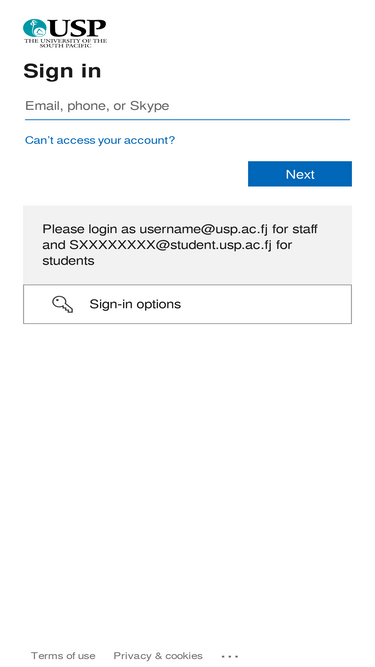Click the key icon beside Sign-in options
375x667 pixels.
(62, 305)
